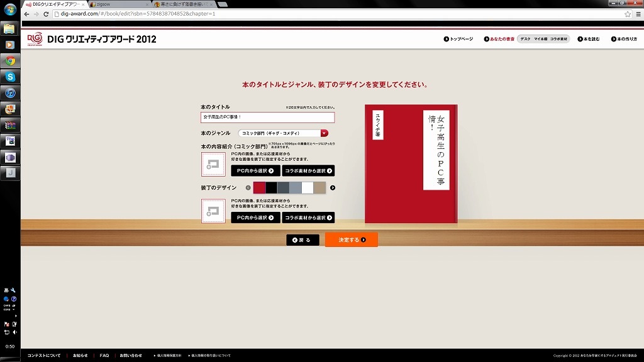Click cover image placeholder under 装丁のデザイン
Screen dimensions: 644x362
[213, 211]
